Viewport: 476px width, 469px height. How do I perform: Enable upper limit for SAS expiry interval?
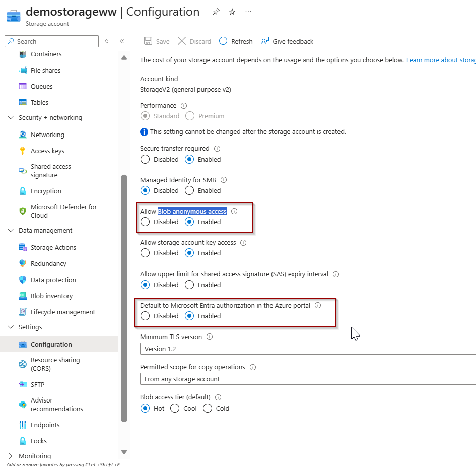(x=189, y=285)
